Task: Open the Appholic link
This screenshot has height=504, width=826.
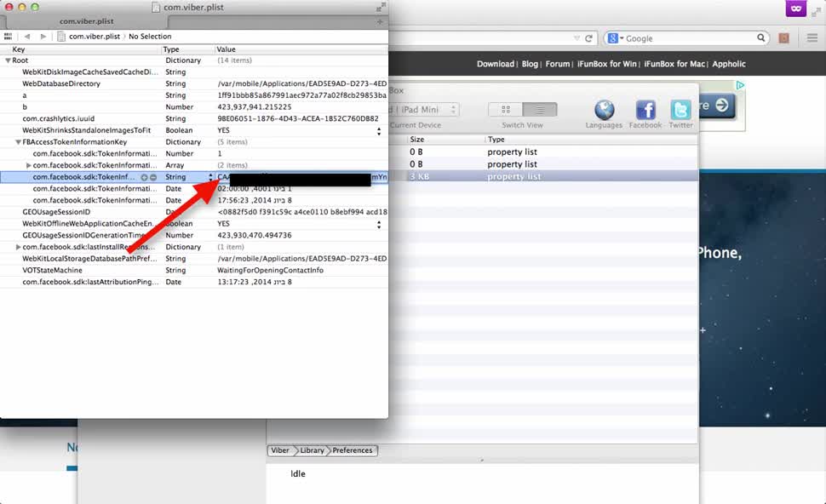Action: 729,64
